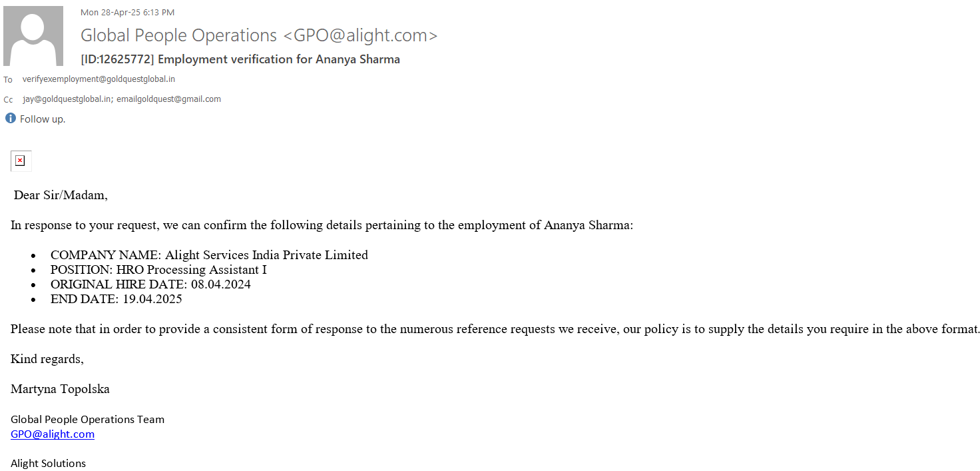The width and height of the screenshot is (980, 471).
Task: Click Global People Operations Team signature text
Action: pos(87,420)
